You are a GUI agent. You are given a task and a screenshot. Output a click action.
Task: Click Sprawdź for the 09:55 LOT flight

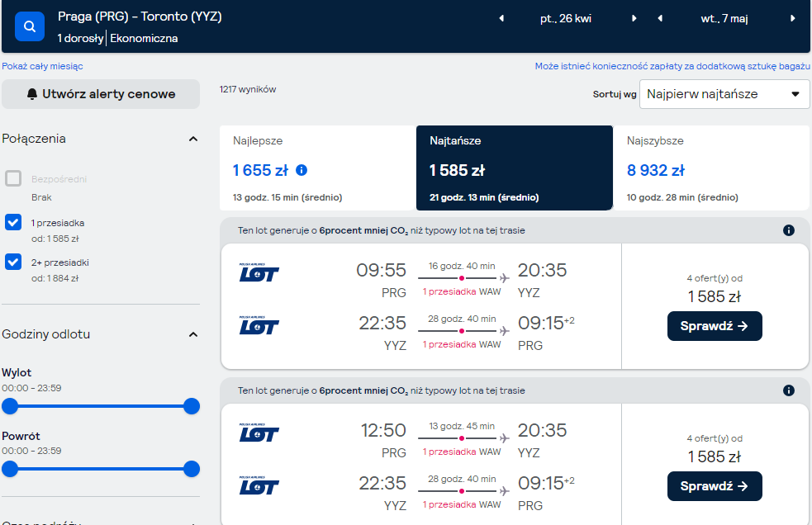click(x=715, y=326)
